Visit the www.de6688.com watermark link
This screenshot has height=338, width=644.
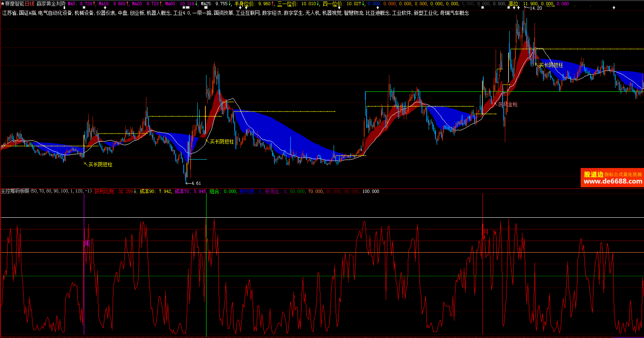613,181
